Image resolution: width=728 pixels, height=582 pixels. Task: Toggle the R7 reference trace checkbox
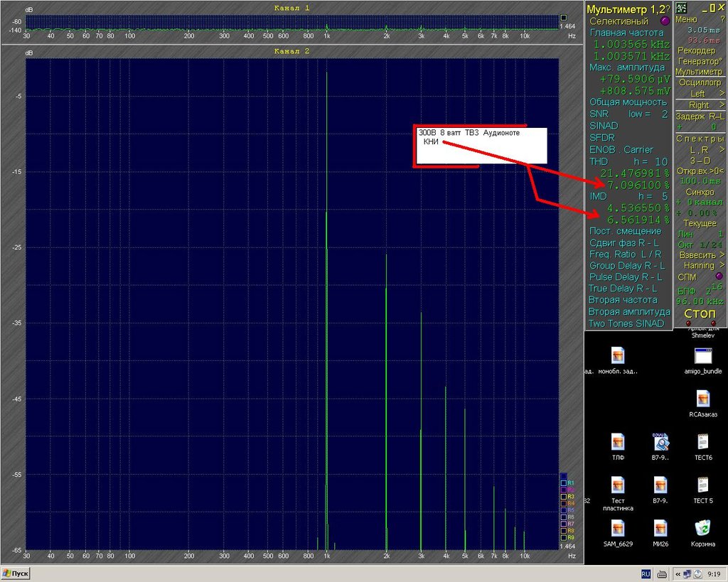coord(564,524)
